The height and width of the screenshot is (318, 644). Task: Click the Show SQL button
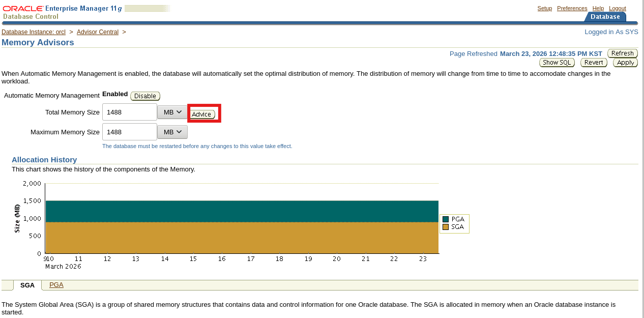[x=557, y=63]
